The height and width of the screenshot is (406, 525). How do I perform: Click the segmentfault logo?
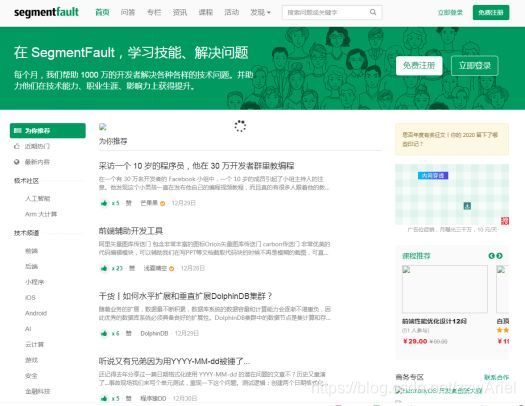coord(47,12)
